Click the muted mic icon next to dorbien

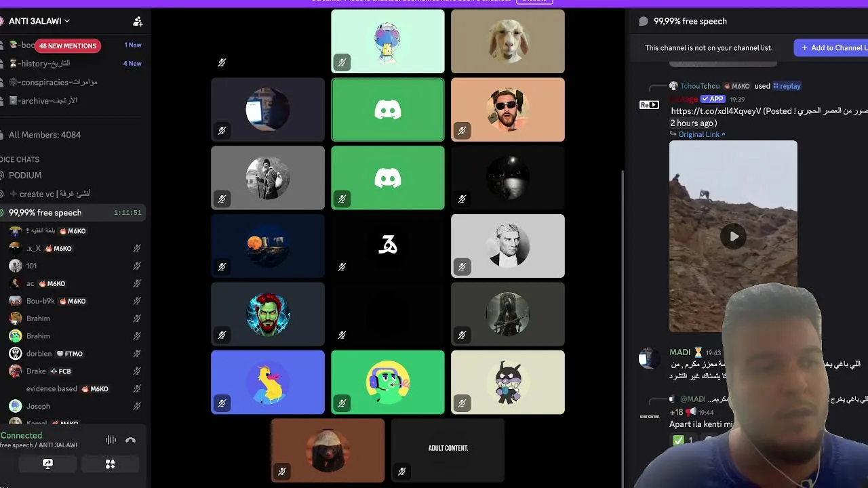[137, 354]
